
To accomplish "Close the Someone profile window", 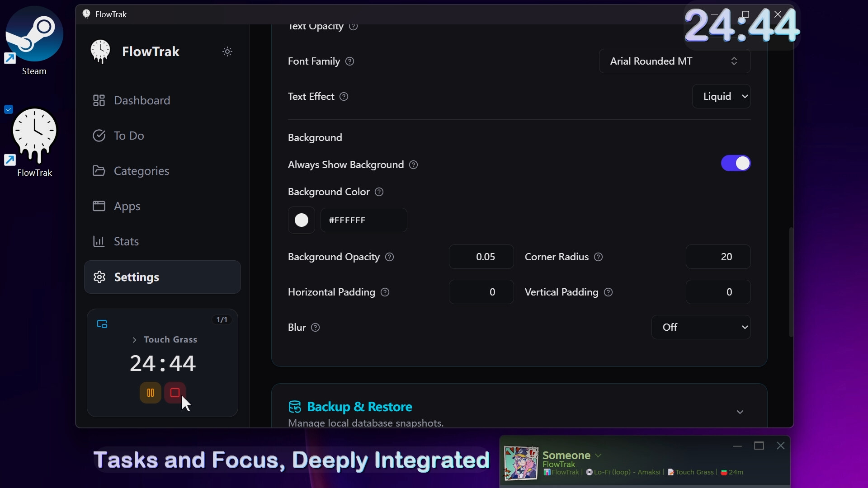I will coord(781,446).
